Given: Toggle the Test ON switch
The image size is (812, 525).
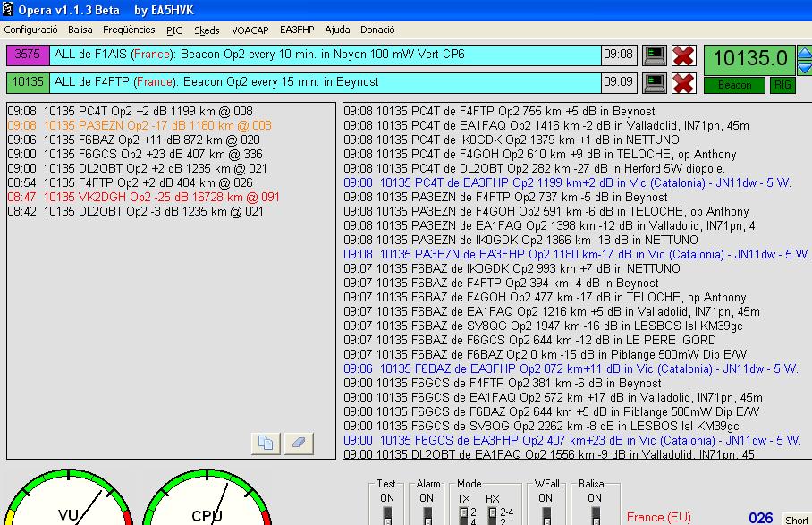Looking at the screenshot, I should coord(386,515).
